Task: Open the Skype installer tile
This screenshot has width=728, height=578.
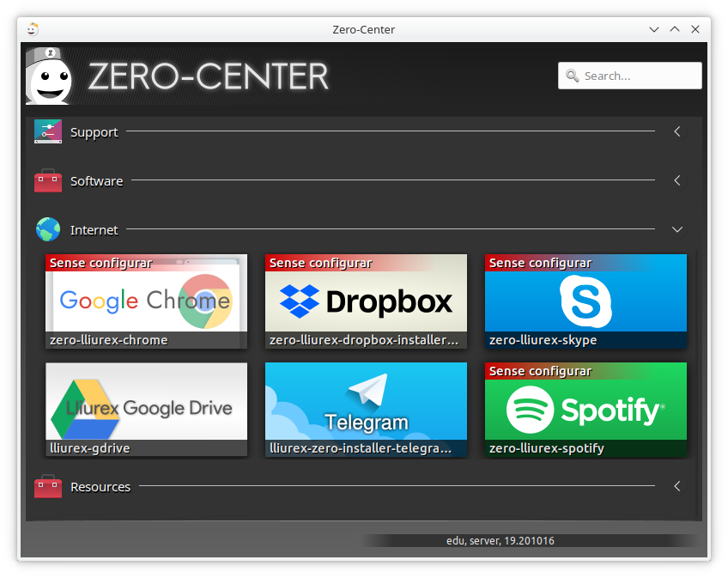Action: [585, 301]
